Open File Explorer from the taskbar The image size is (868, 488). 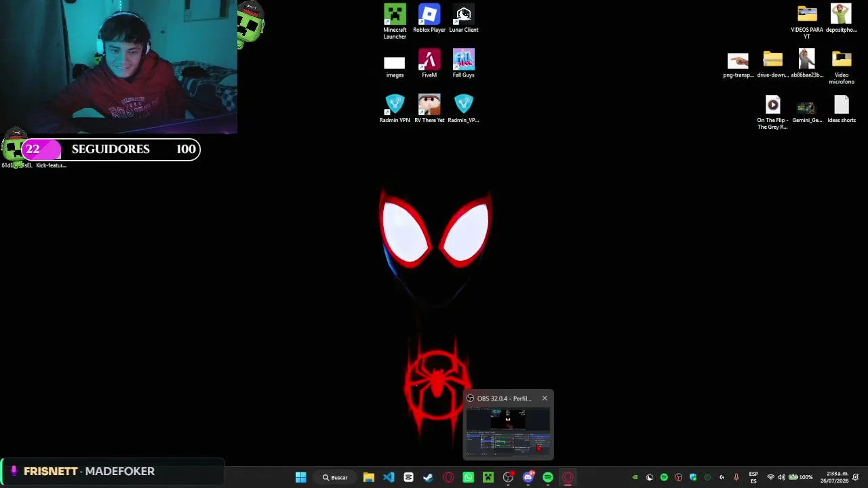[369, 477]
